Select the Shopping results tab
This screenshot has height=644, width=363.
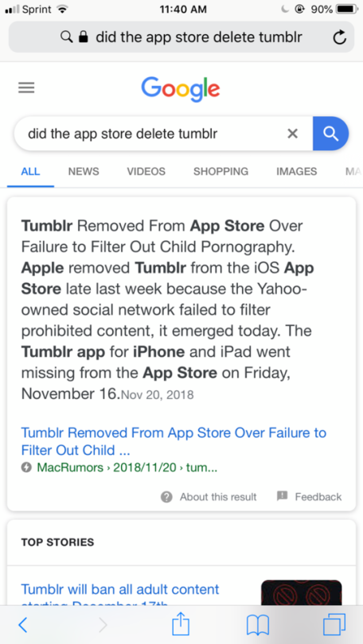click(221, 171)
